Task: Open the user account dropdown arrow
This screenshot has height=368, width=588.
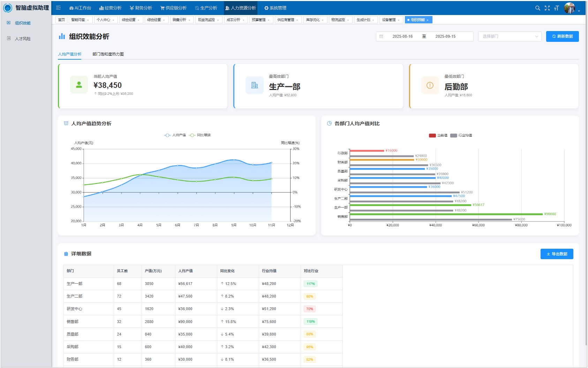Action: [x=579, y=11]
